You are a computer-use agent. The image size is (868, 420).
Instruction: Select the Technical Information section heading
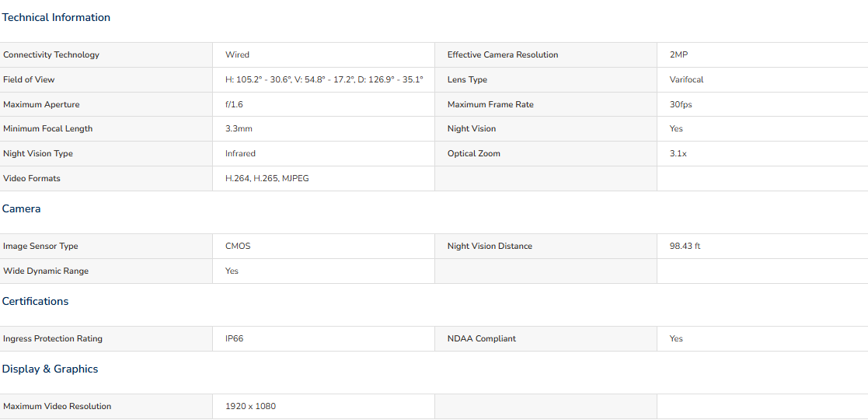coord(56,17)
